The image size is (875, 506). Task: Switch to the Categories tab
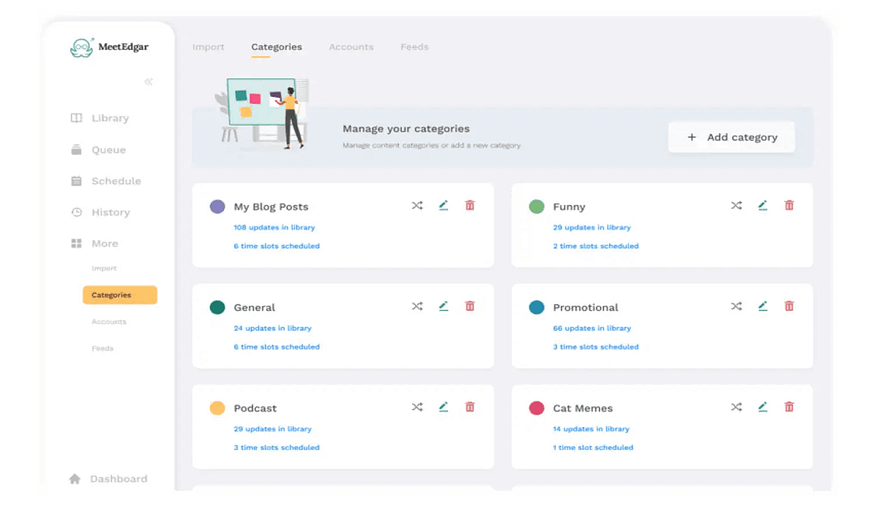click(x=276, y=47)
